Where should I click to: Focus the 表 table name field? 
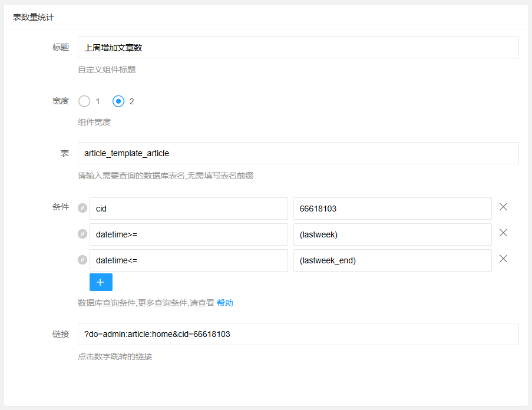click(298, 153)
